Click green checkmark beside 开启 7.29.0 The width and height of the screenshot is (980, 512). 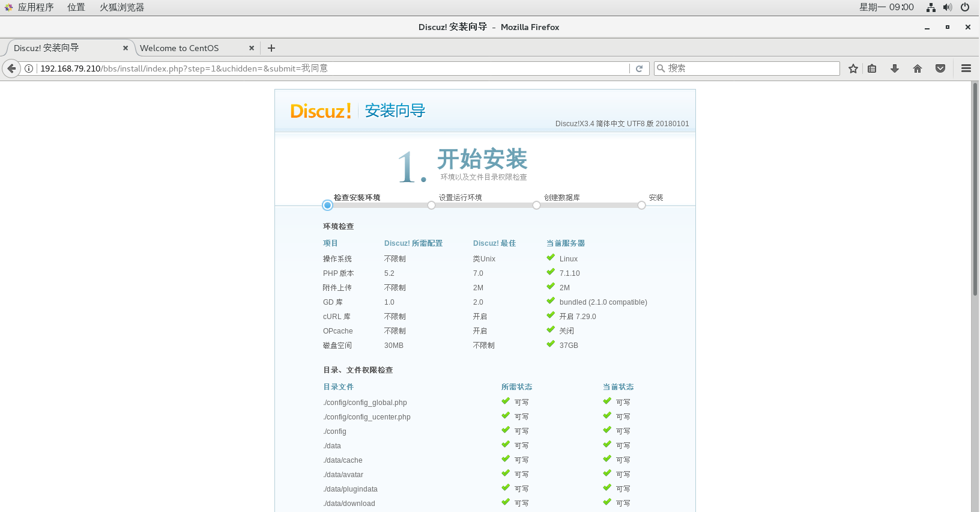coord(551,315)
